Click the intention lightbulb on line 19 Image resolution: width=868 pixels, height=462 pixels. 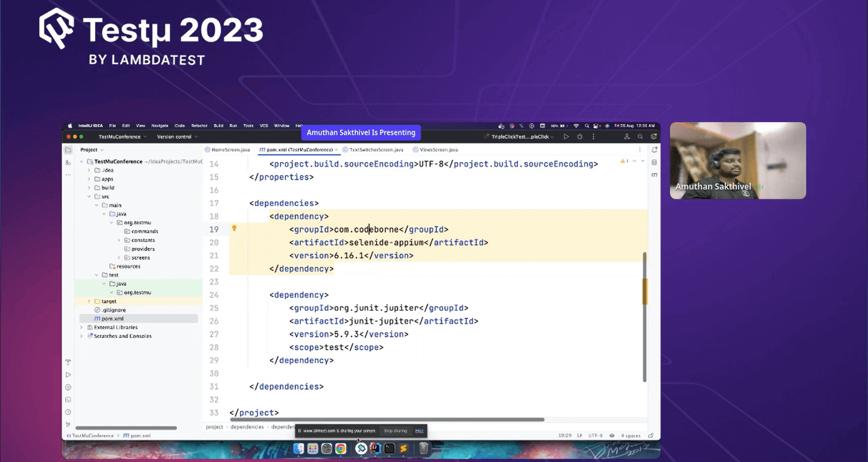coord(234,228)
